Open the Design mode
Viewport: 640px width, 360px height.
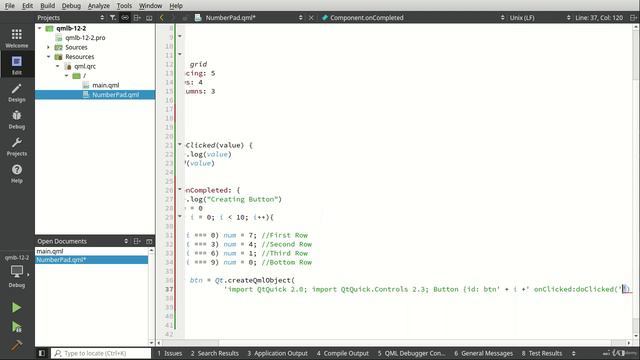click(x=17, y=92)
